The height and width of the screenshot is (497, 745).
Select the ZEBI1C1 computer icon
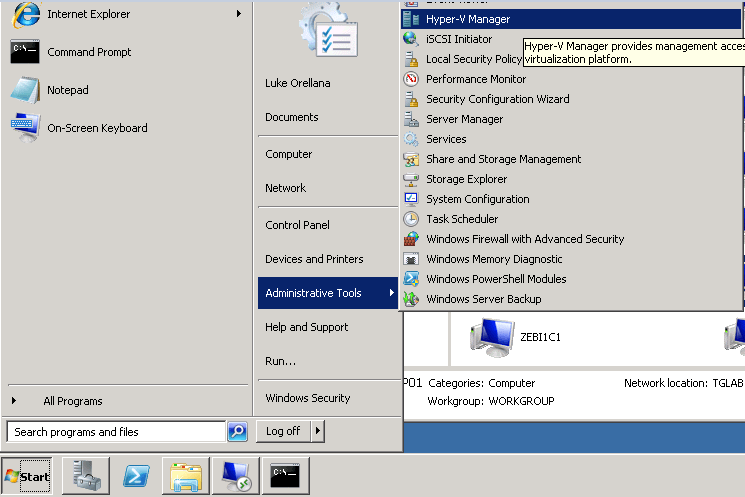pos(492,337)
